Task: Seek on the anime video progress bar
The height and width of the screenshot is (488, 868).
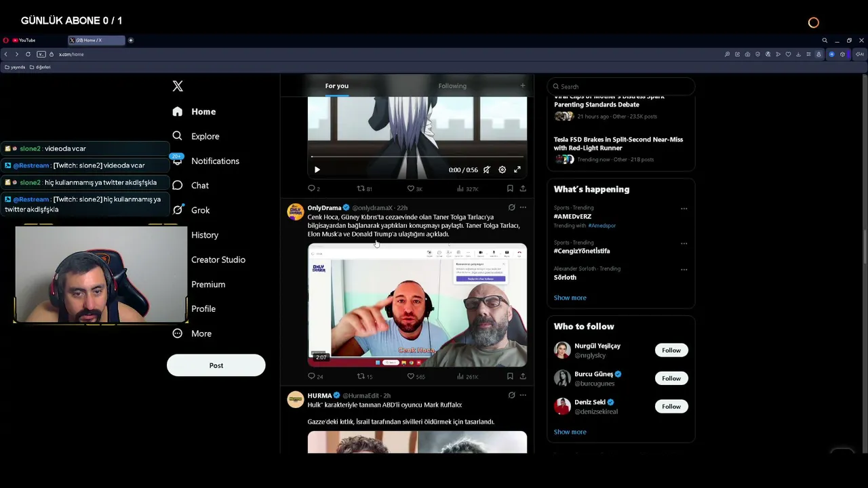Action: [417, 157]
